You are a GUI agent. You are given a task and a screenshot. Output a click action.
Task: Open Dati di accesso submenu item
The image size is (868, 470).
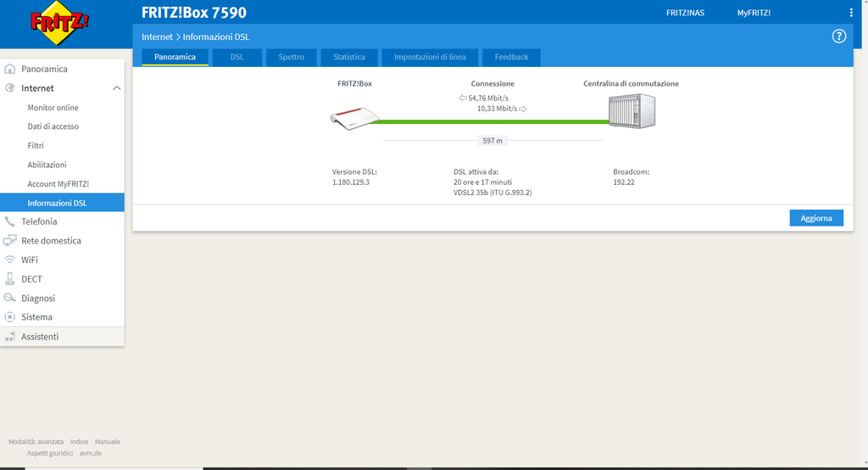pos(53,126)
